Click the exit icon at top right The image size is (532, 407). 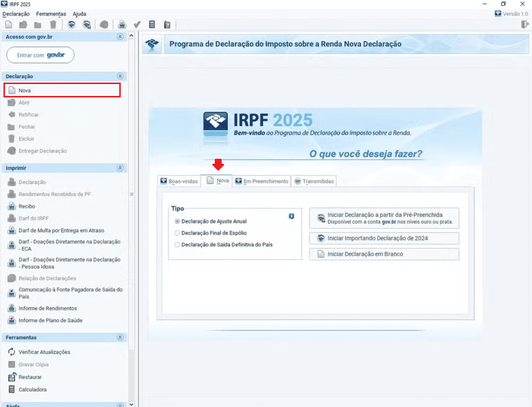click(525, 24)
